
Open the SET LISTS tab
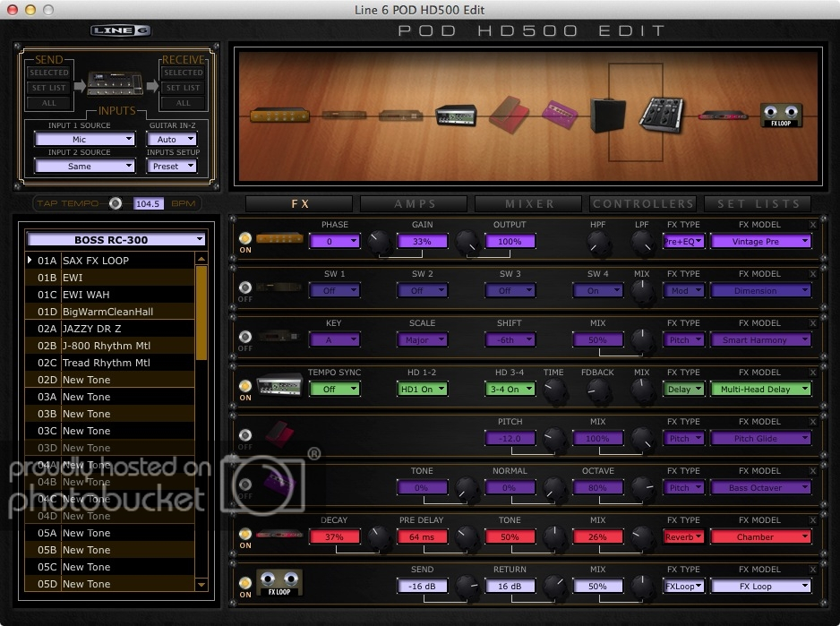tap(758, 204)
